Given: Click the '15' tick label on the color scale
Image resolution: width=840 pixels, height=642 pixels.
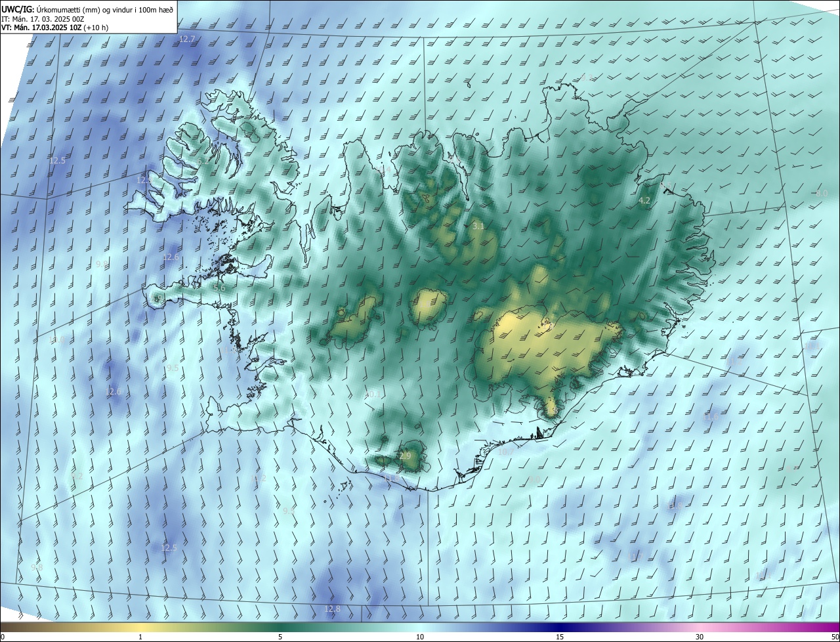Looking at the screenshot, I should point(560,637).
